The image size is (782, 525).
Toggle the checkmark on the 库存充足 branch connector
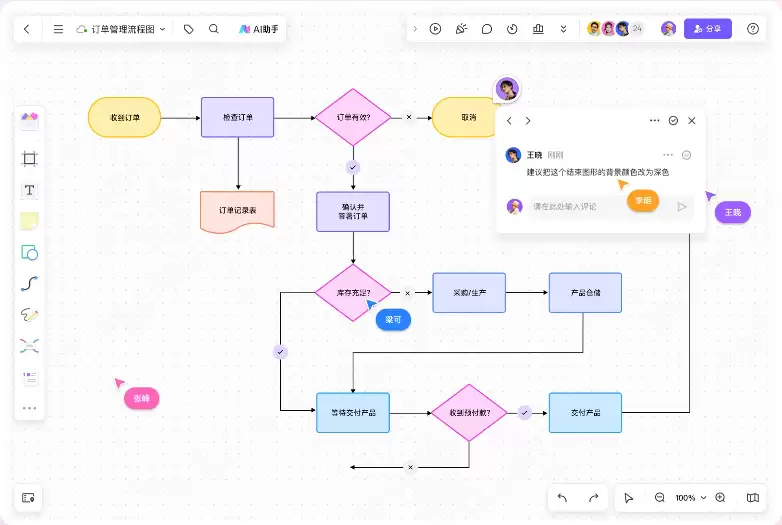click(280, 352)
